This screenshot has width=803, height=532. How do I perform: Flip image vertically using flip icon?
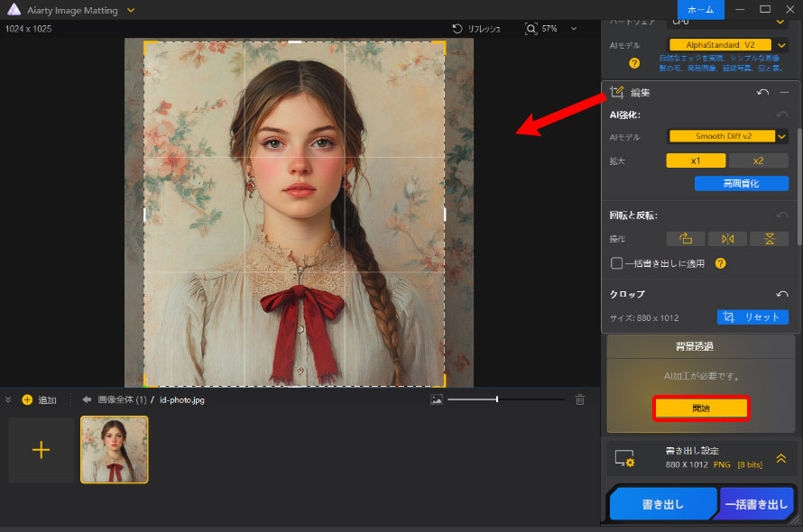tap(769, 238)
